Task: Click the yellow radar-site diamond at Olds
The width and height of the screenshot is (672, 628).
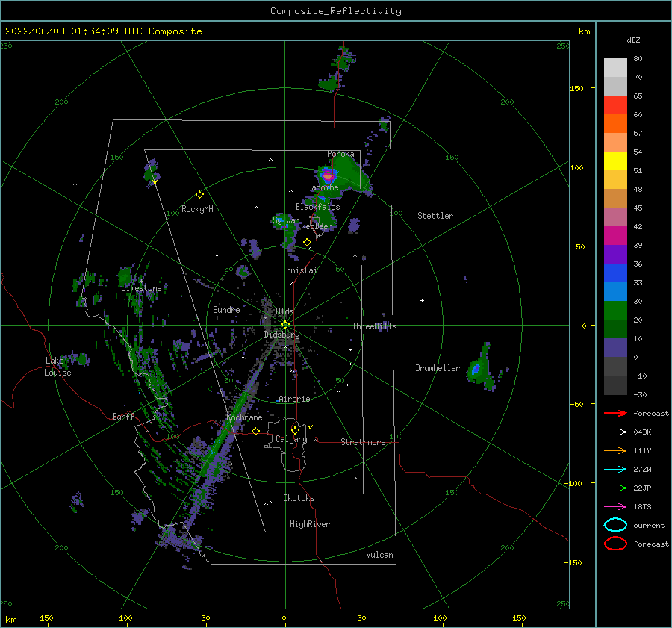Action: [285, 325]
